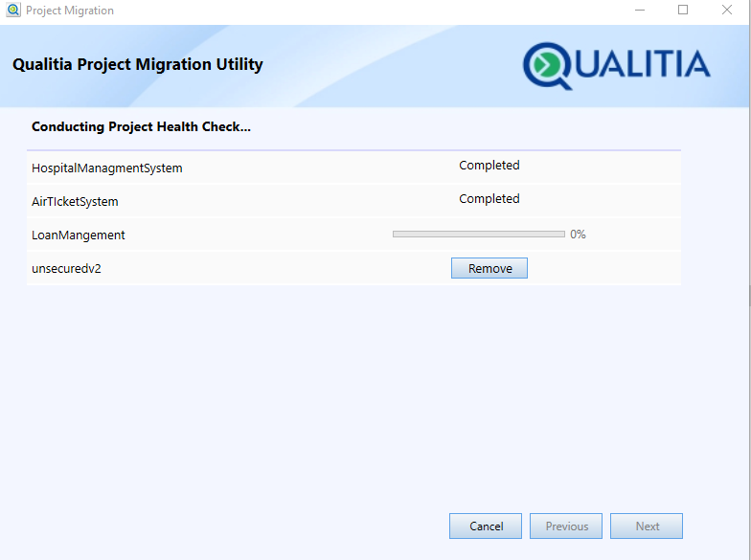This screenshot has width=751, height=560.
Task: Select the AirTIcketSystem project name
Action: [75, 202]
